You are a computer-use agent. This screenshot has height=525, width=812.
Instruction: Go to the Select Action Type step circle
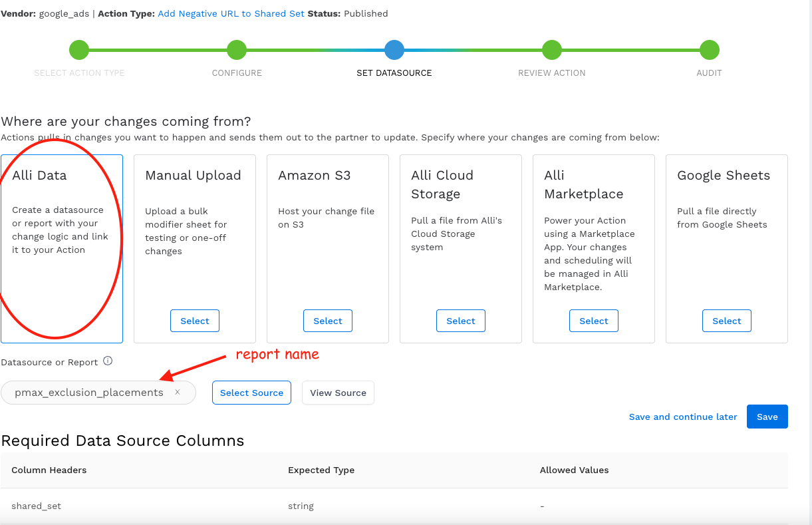pyautogui.click(x=79, y=50)
